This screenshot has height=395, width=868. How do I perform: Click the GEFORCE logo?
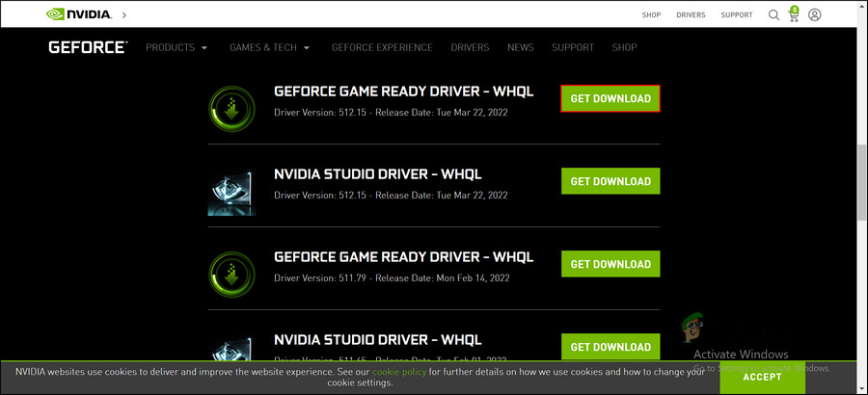[88, 47]
